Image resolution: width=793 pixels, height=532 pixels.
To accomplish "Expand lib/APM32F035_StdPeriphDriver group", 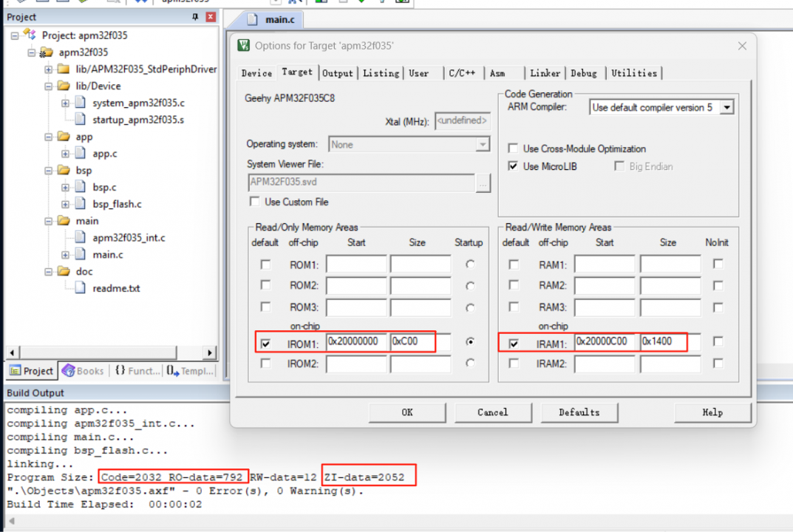I will [x=49, y=69].
